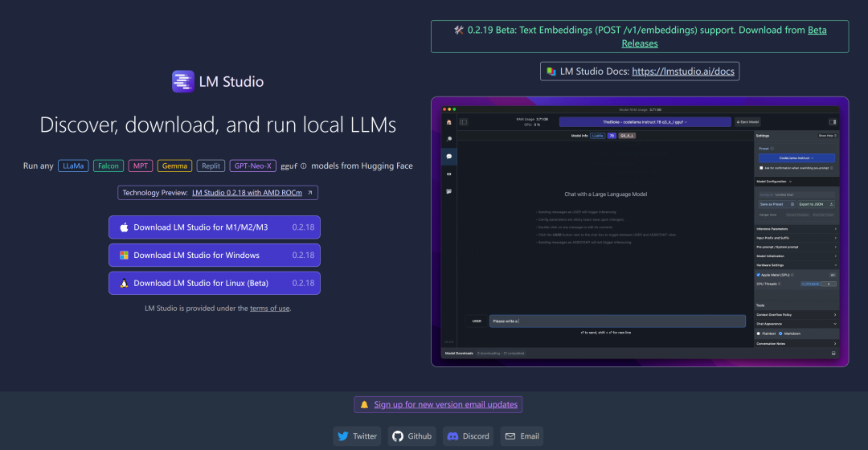Sign up for new version email updates
The width and height of the screenshot is (868, 450).
445,405
